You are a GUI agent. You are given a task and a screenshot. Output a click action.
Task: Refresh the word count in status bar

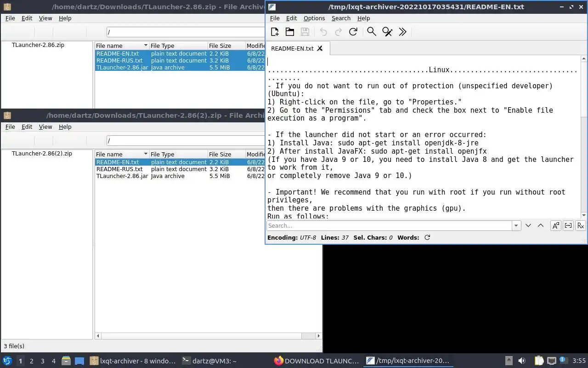point(427,237)
